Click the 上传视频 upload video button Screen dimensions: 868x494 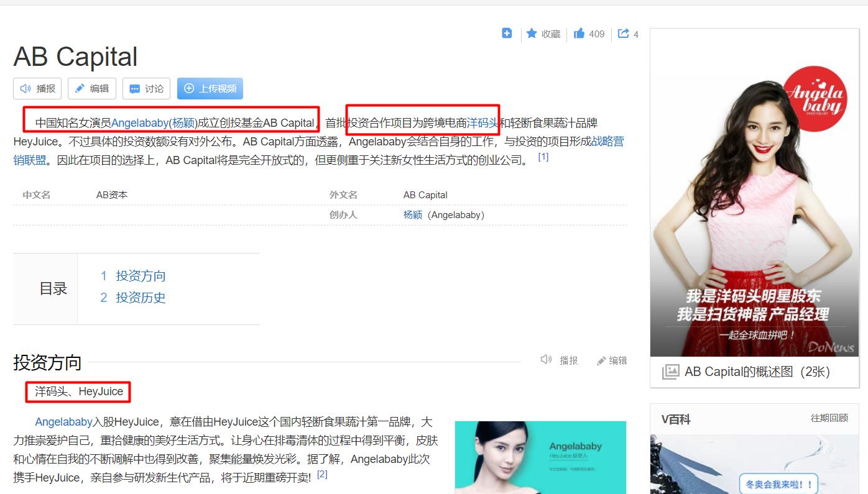[210, 88]
